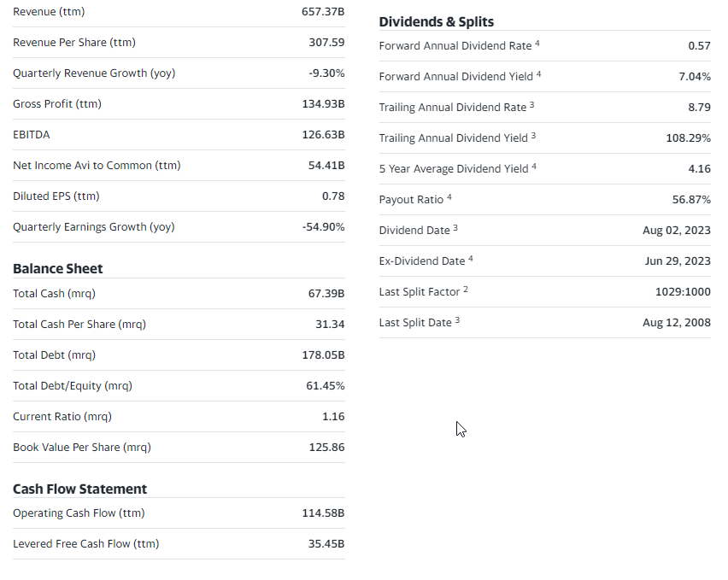728x580 pixels.
Task: Select the Diluted EPS value 0.78
Action: (333, 196)
